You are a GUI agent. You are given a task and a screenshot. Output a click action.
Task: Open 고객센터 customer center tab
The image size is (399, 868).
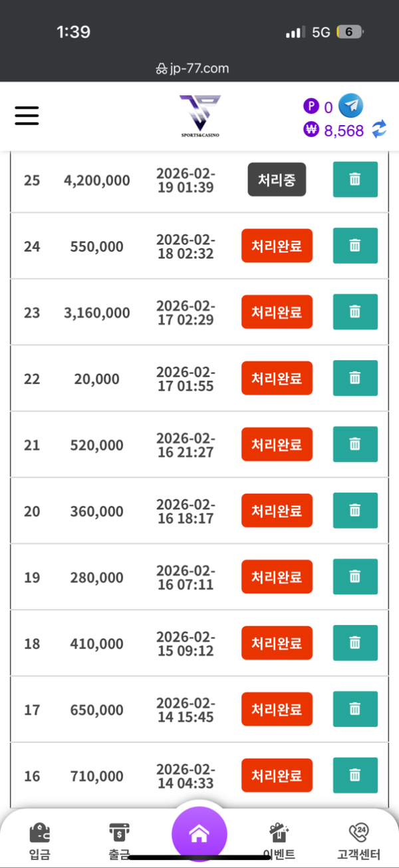(358, 841)
